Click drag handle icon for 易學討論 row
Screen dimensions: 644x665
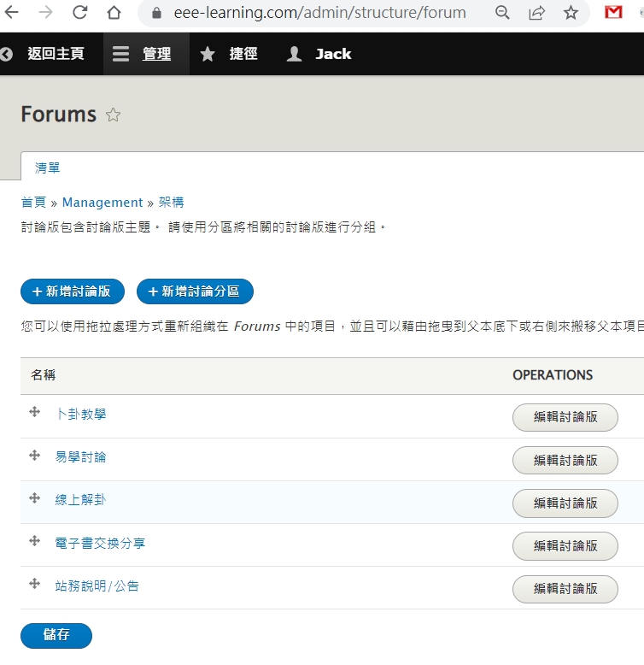35,456
